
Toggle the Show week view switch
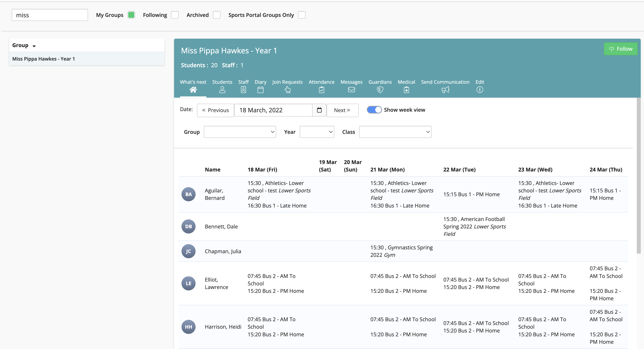pyautogui.click(x=374, y=110)
